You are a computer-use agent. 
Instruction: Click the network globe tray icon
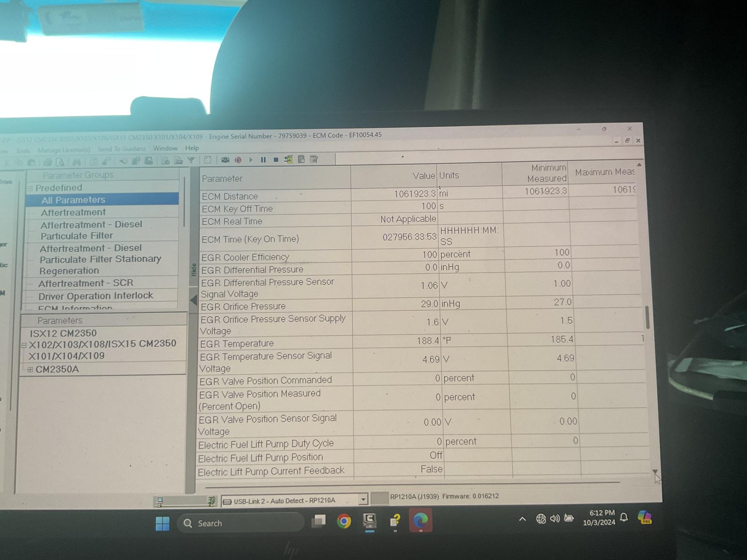541,518
